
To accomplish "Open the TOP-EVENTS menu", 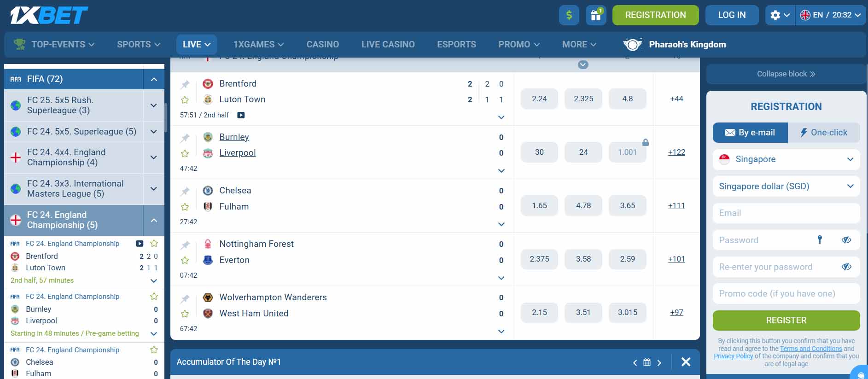I will [54, 45].
